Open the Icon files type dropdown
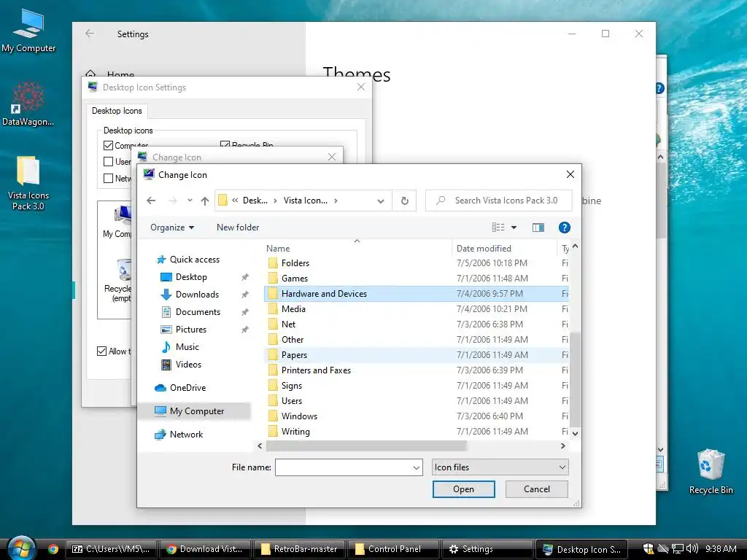The width and height of the screenshot is (747, 560). [x=500, y=467]
